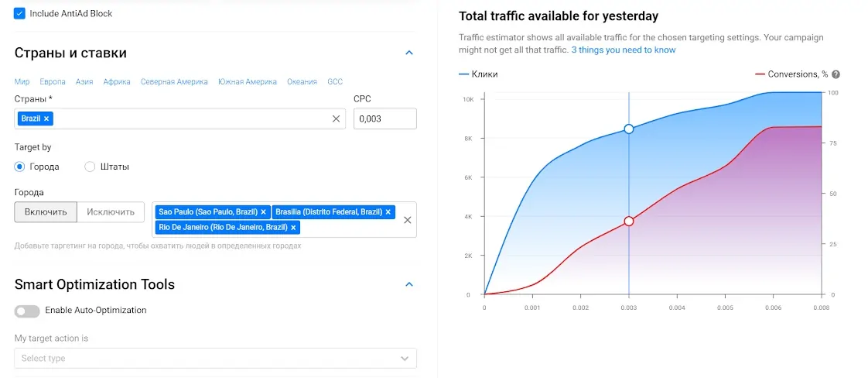
Task: Remove Rio De Janeiro city tag
Action: click(x=294, y=227)
